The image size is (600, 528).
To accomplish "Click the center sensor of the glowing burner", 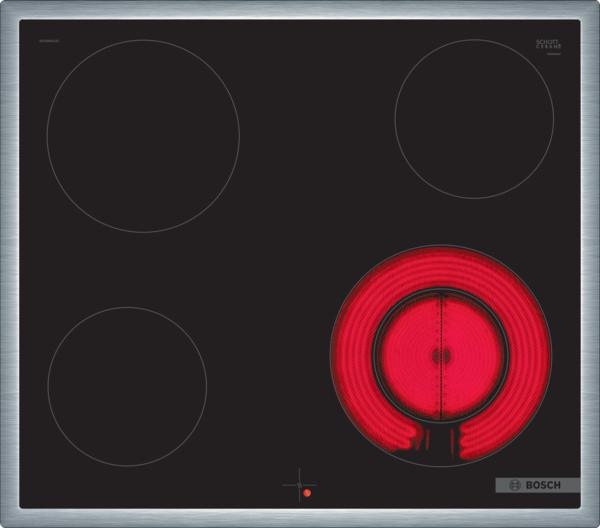I will point(441,355).
